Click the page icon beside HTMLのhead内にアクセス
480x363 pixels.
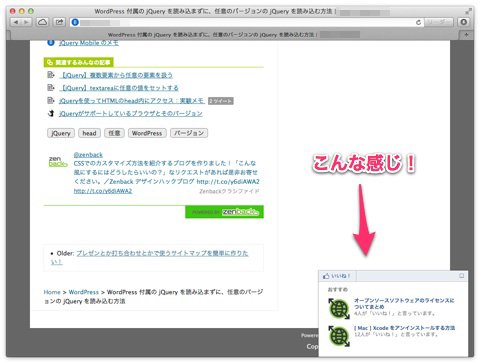[51, 100]
